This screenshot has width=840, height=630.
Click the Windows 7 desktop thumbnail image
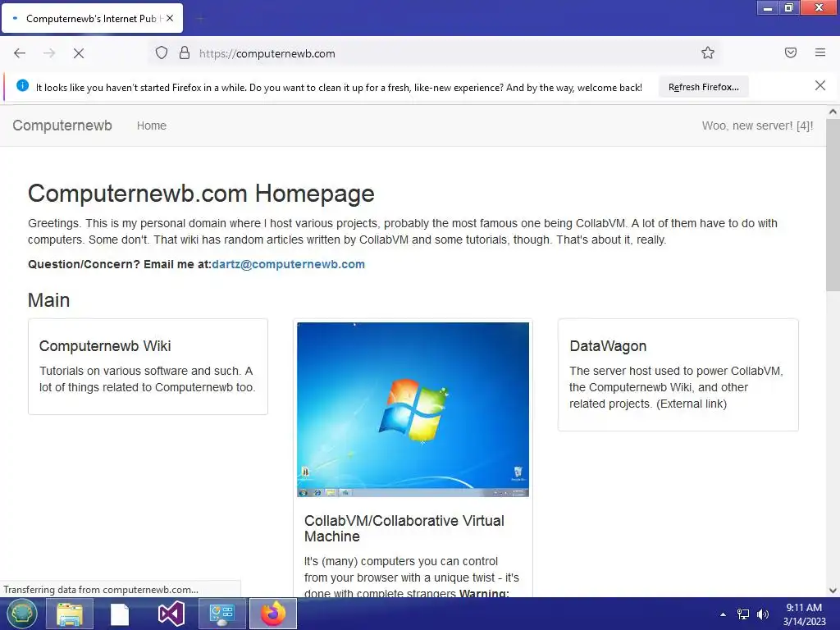(413, 409)
